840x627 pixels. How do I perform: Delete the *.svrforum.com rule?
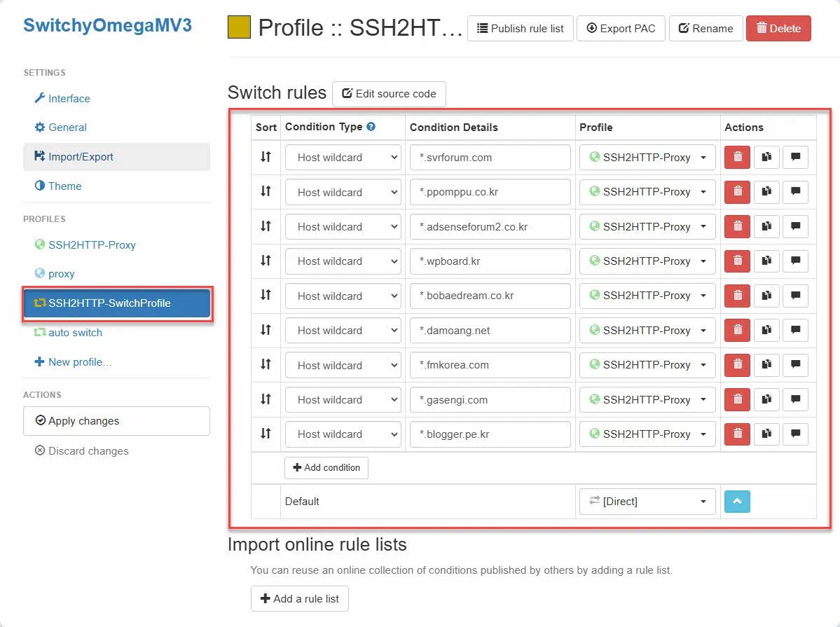(x=737, y=157)
